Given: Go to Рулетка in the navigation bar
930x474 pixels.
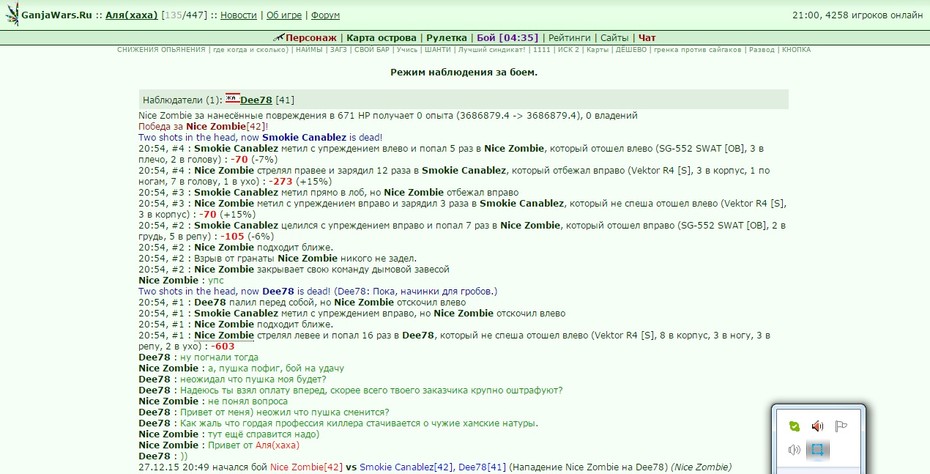Looking at the screenshot, I should coord(446,38).
